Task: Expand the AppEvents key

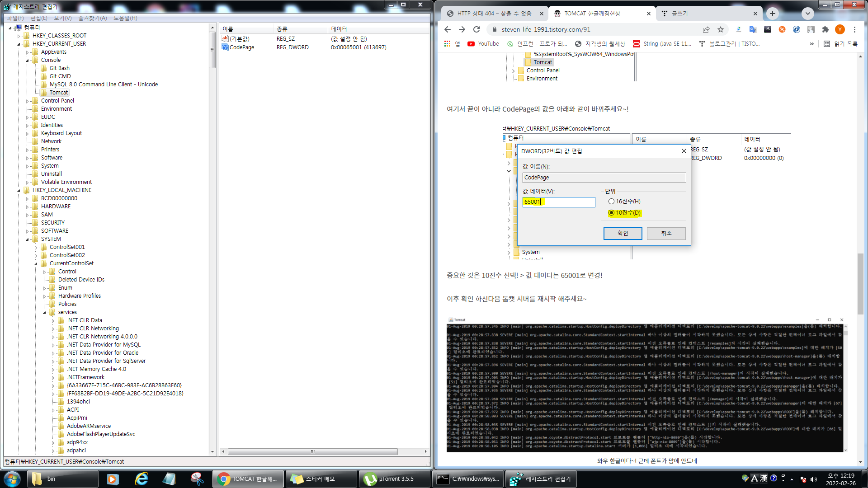Action: pyautogui.click(x=27, y=52)
